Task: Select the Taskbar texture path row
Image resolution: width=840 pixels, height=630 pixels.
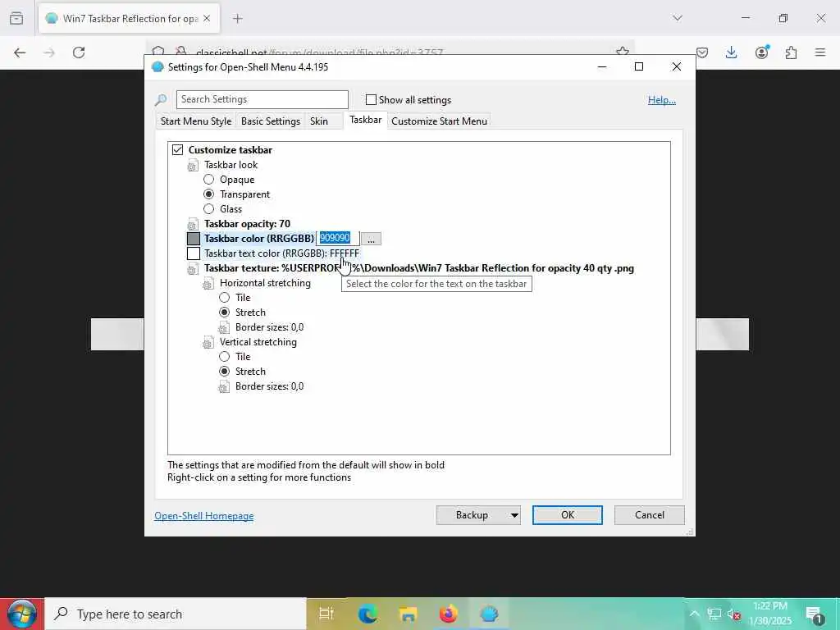Action: click(x=419, y=268)
